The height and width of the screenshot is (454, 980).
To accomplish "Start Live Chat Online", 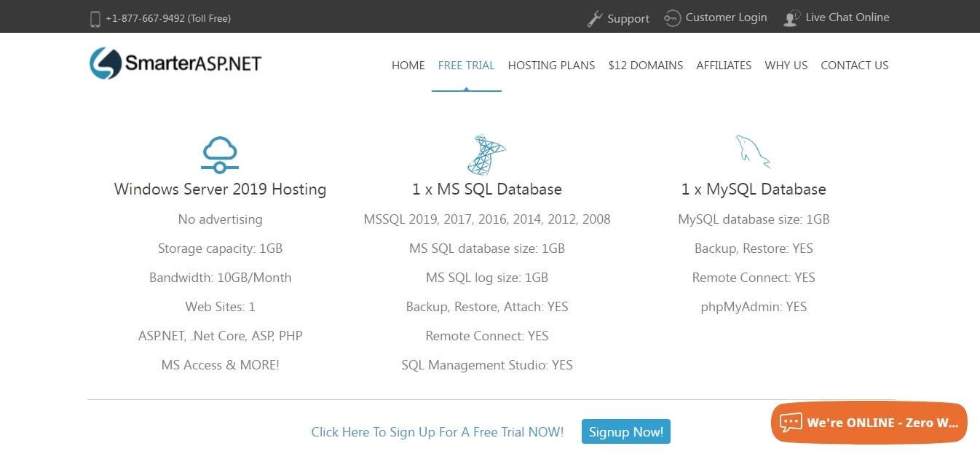I will 847,17.
